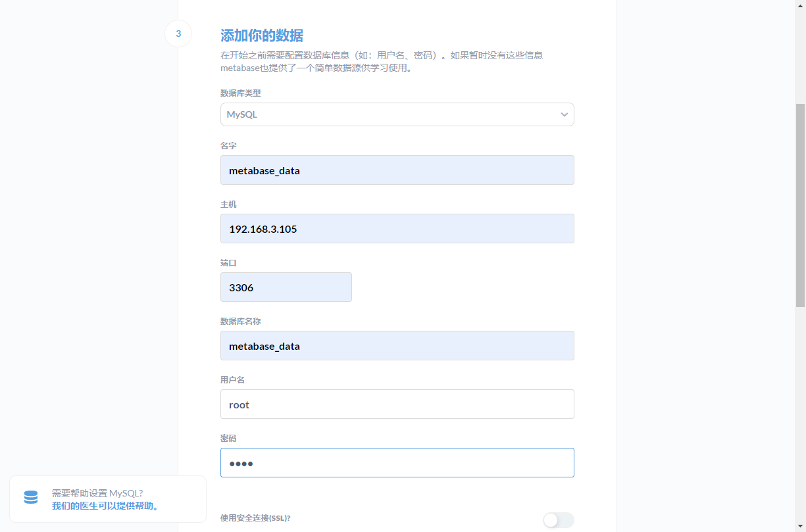Click the host field showing 192.168.3.105

click(397, 228)
